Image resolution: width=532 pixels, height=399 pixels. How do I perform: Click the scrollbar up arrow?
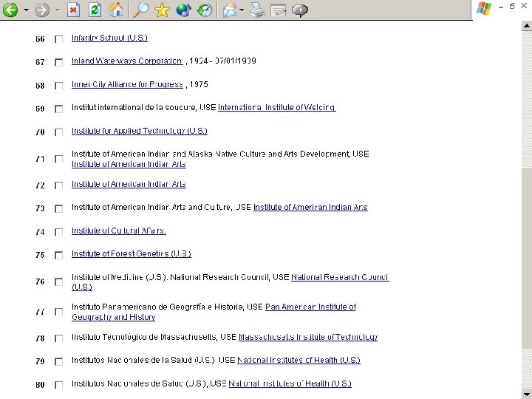527,25
